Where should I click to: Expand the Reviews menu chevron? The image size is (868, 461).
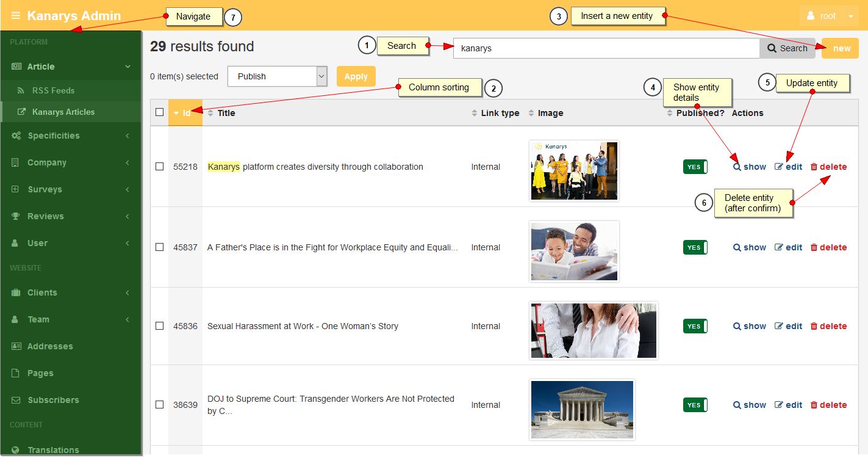(x=127, y=216)
